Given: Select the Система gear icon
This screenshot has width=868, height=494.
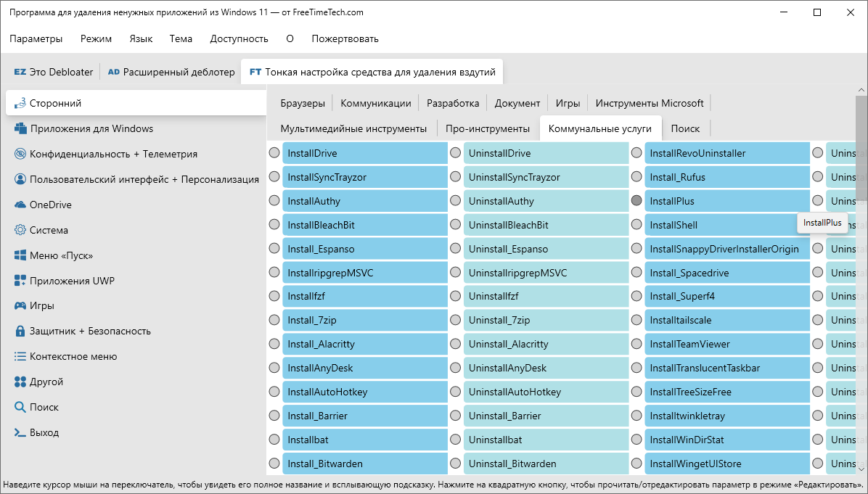Looking at the screenshot, I should (20, 229).
